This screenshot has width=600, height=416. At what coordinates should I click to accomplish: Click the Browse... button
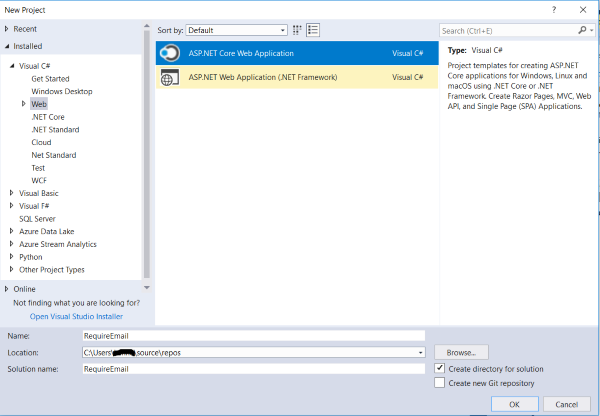point(461,352)
